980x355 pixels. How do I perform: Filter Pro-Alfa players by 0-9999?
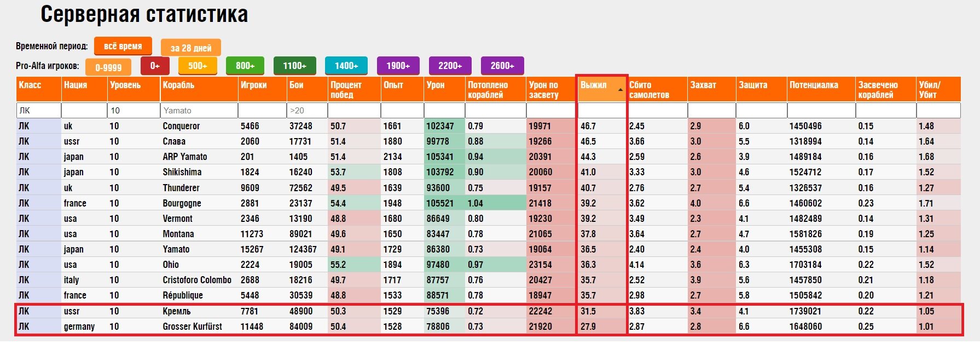coord(108,67)
